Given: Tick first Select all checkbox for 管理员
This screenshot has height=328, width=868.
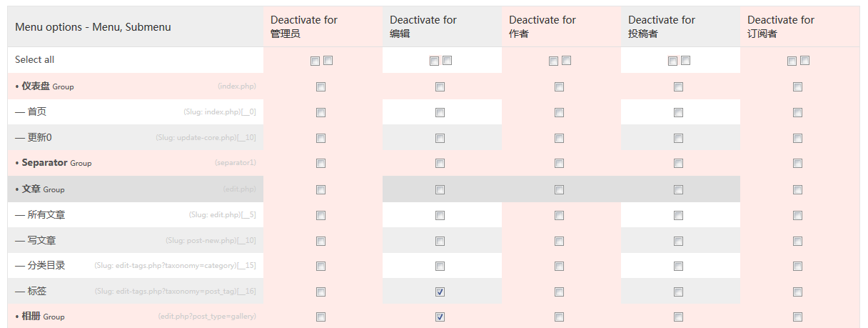Looking at the screenshot, I should (315, 61).
